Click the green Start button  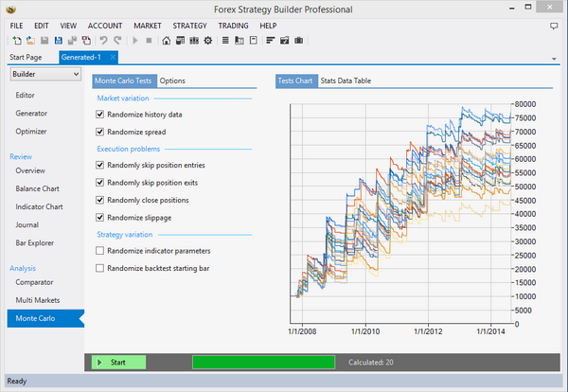(x=118, y=363)
